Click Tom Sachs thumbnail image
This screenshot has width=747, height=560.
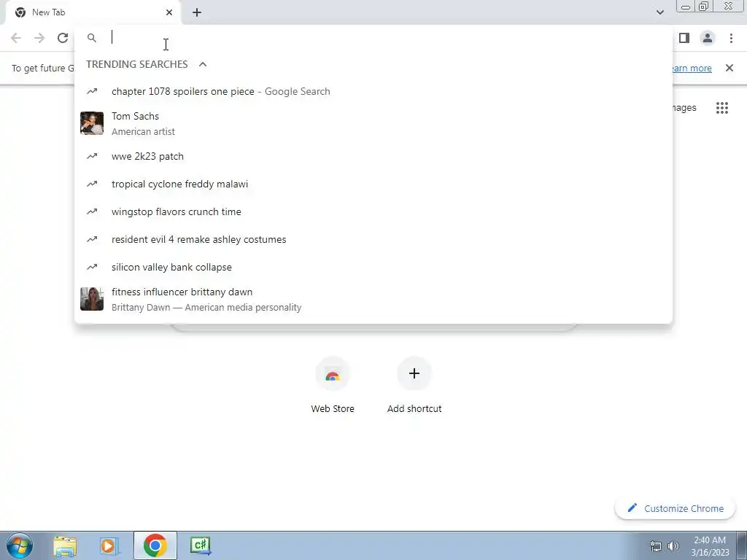click(x=92, y=123)
